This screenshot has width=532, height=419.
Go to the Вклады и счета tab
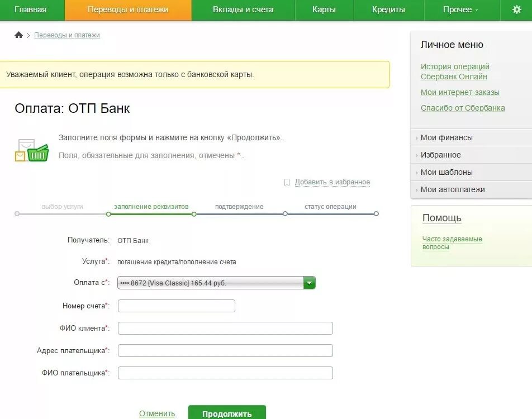[243, 9]
